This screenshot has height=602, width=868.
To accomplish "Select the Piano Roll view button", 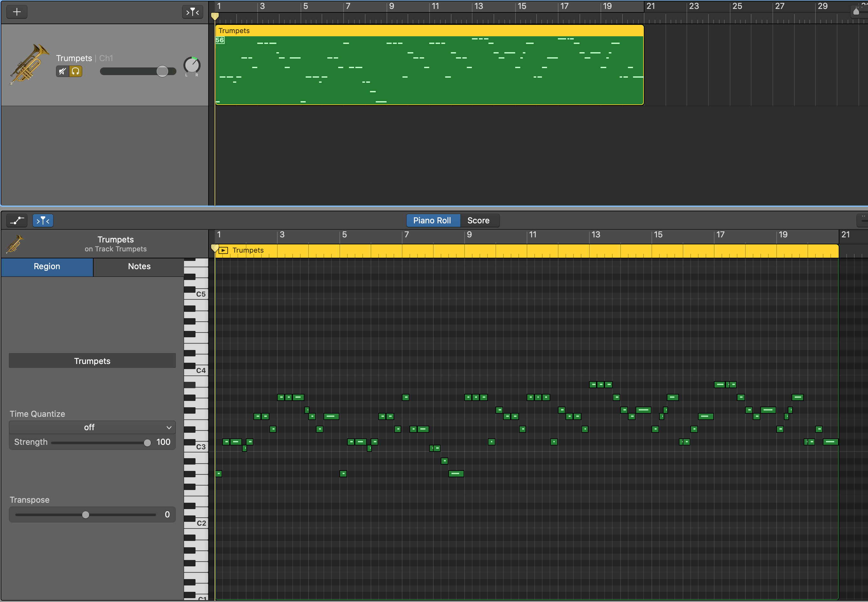I will (x=432, y=220).
